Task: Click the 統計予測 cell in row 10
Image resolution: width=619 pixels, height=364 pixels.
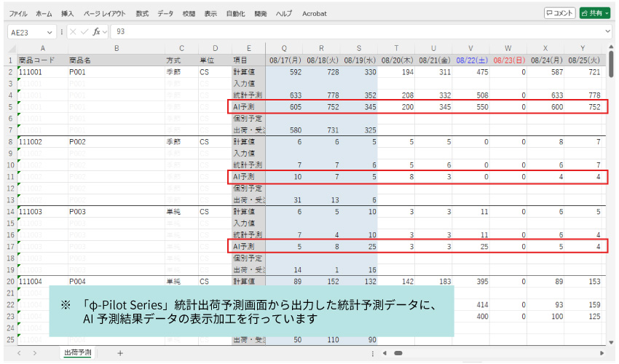Action: [x=249, y=165]
